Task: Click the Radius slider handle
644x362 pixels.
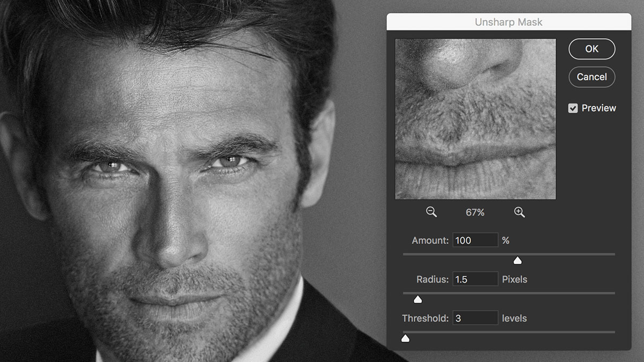Action: (x=418, y=299)
